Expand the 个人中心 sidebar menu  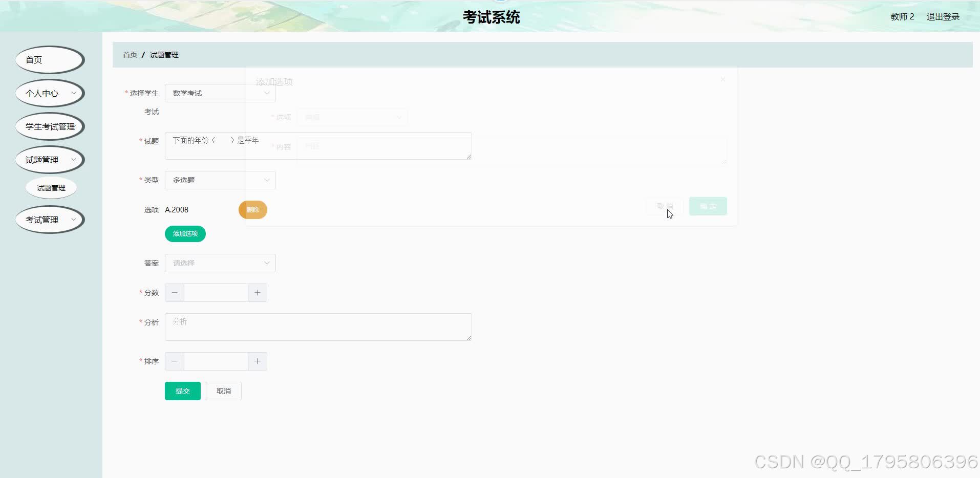50,93
